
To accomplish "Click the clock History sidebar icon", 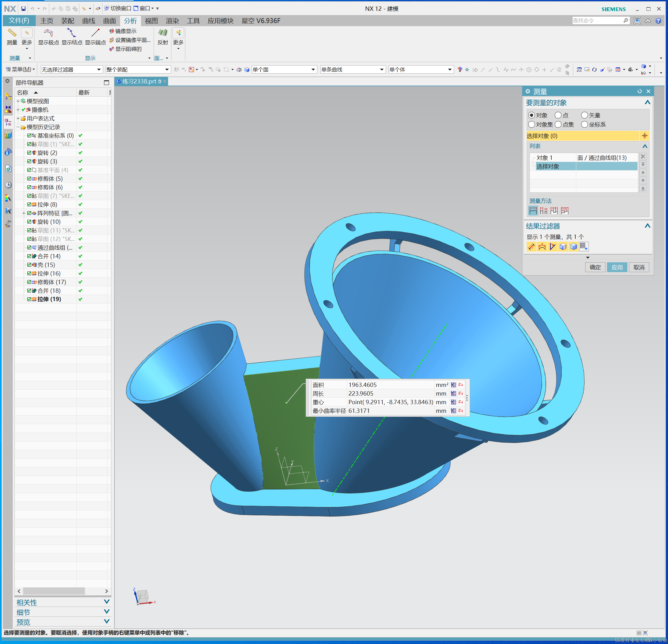I will 8,185.
